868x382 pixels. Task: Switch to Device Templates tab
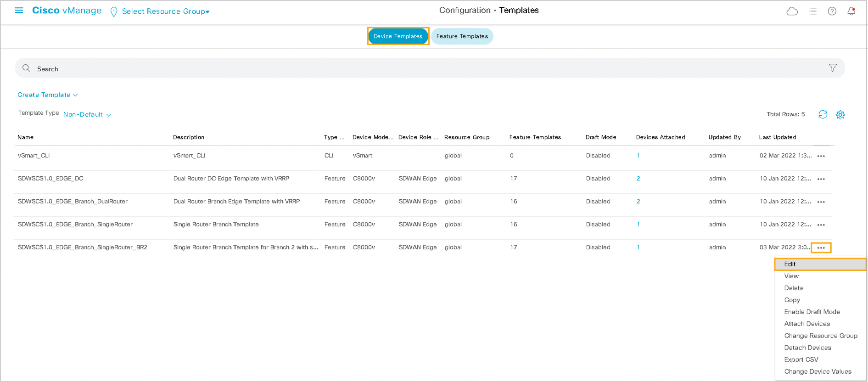pyautogui.click(x=398, y=36)
